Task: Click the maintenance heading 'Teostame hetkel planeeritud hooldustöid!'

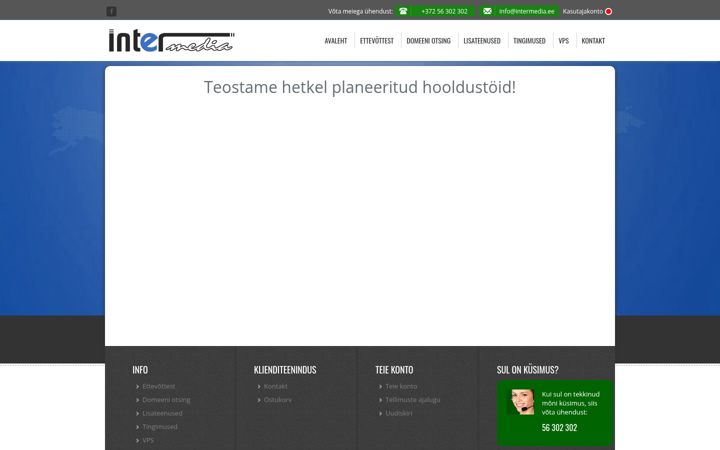Action: pyautogui.click(x=360, y=87)
